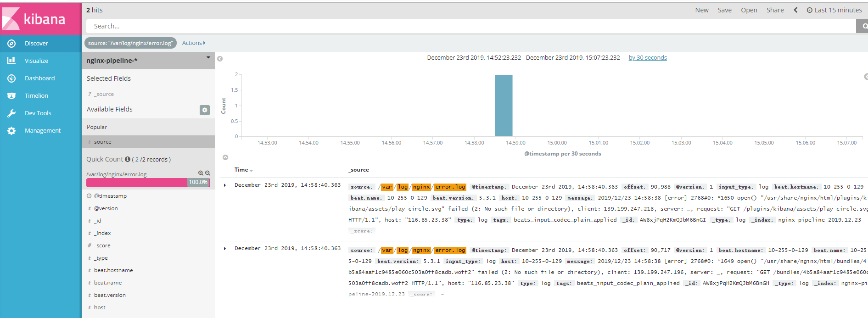Screen dimensions: 868x318
Task: Click the Available Fields gear settings icon
Action: 205,110
